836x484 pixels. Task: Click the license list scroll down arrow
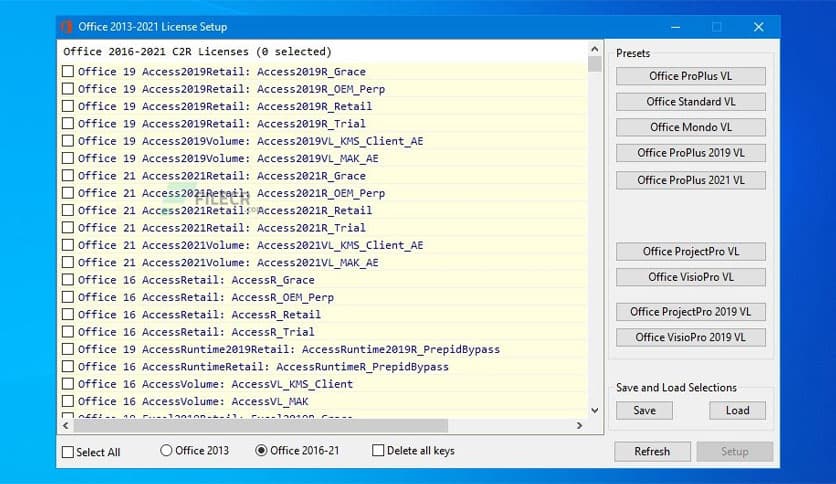(594, 410)
